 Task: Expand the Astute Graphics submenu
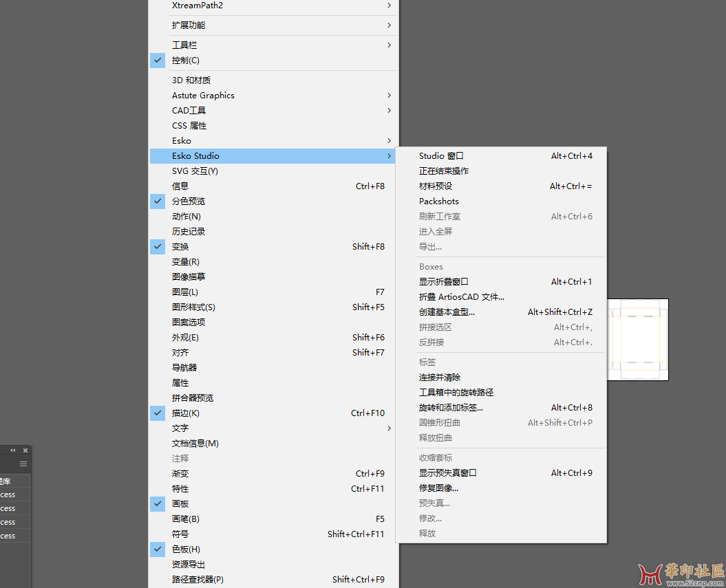point(273,96)
